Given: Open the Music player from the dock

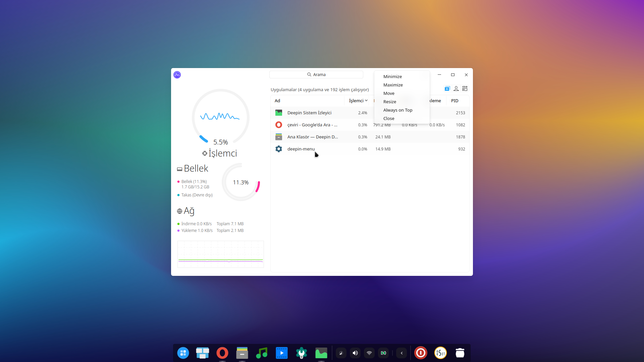Looking at the screenshot, I should 262,353.
